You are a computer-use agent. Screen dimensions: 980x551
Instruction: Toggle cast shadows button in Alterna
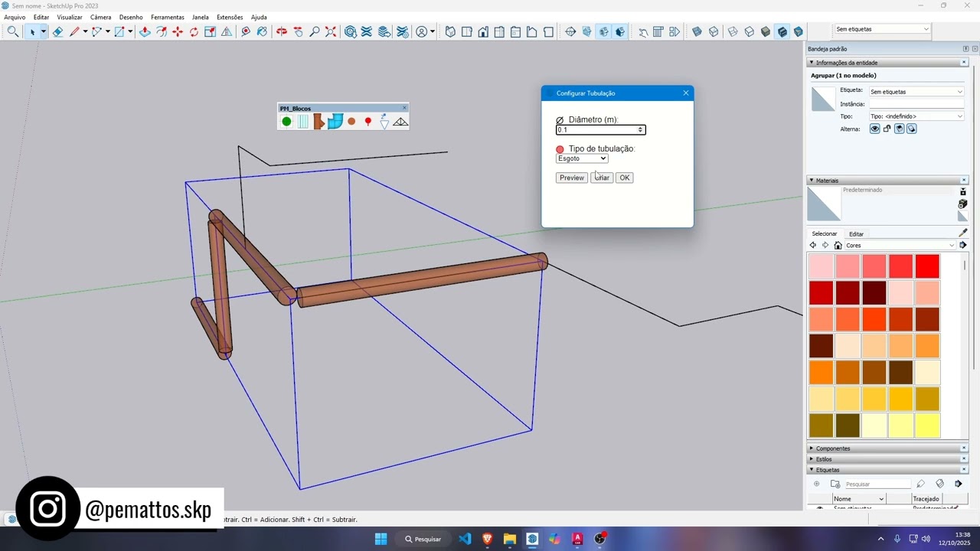click(912, 129)
